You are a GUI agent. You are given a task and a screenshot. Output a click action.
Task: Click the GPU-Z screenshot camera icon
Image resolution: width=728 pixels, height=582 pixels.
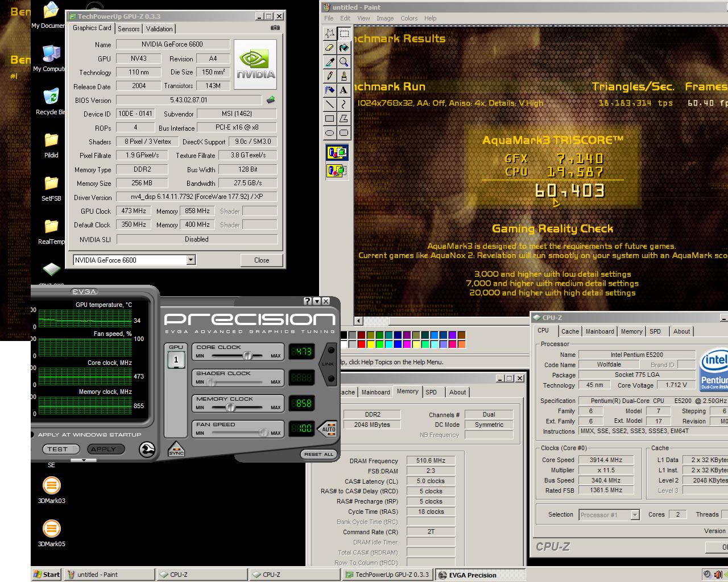tap(275, 28)
